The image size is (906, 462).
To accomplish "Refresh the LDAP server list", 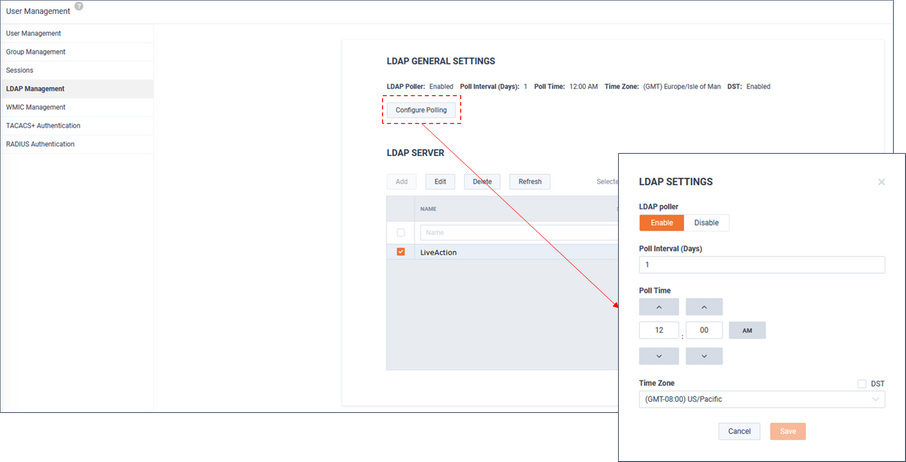I will pyautogui.click(x=530, y=181).
